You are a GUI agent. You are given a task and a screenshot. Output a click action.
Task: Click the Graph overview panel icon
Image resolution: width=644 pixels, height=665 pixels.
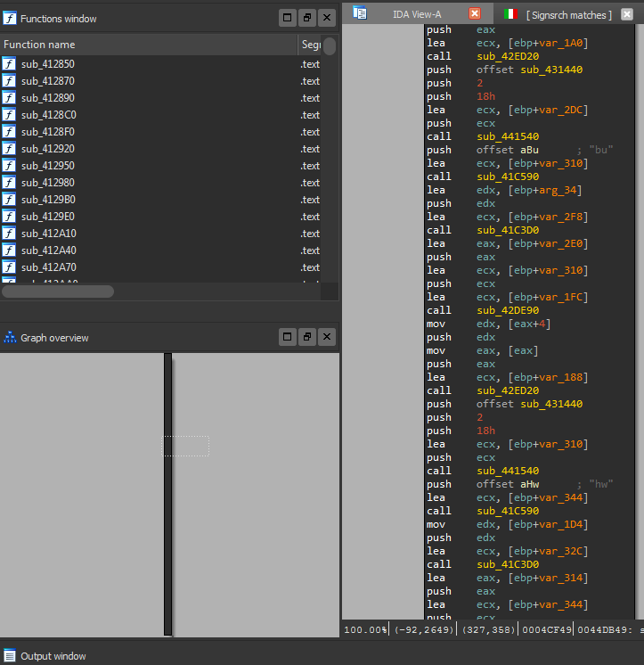point(10,338)
